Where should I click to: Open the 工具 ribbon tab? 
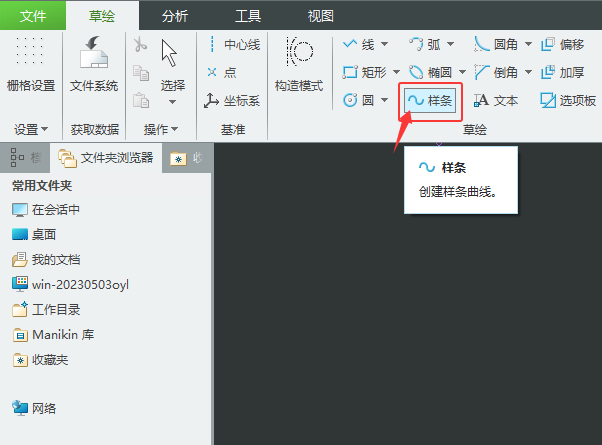pyautogui.click(x=248, y=16)
